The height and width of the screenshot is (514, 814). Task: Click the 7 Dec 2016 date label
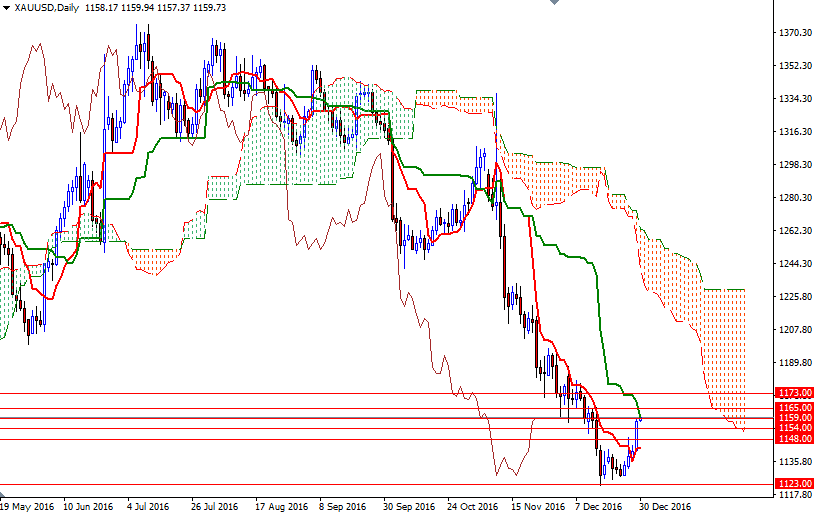(x=599, y=507)
